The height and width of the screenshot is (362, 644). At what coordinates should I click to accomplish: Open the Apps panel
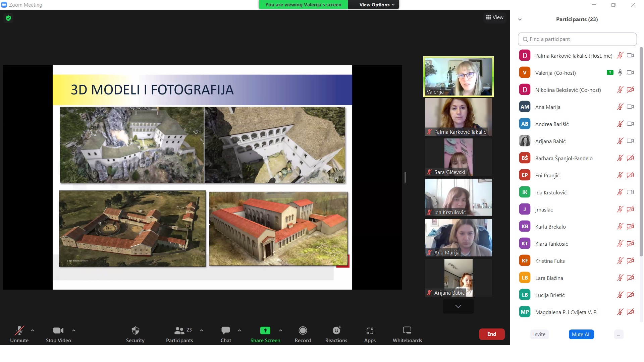tap(370, 334)
